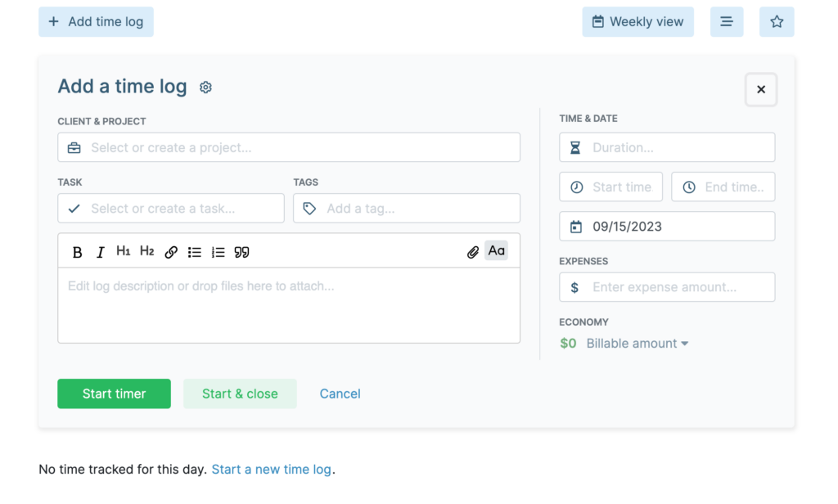The image size is (838, 504).
Task: Open the date picker showing 09/15/2023
Action: click(x=667, y=227)
